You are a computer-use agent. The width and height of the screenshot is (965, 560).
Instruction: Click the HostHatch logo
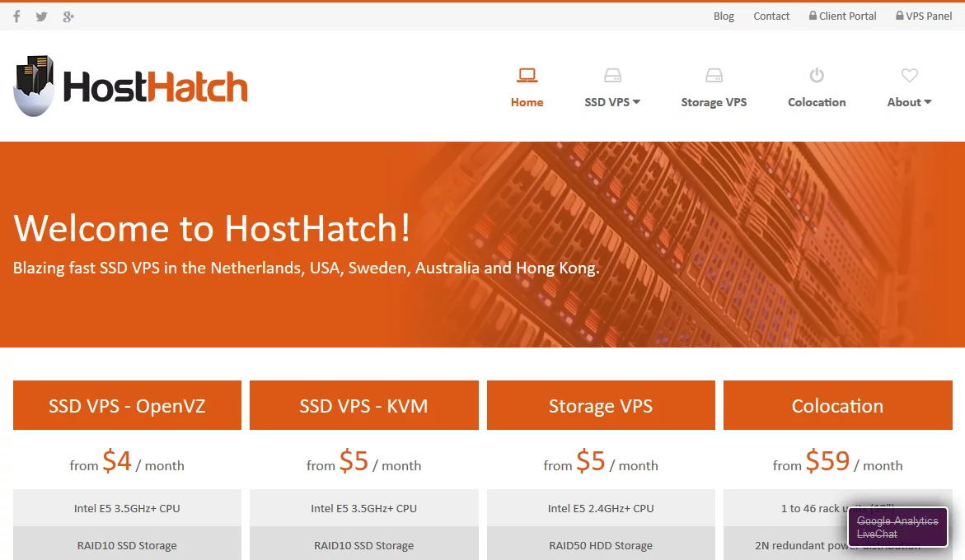(x=130, y=86)
